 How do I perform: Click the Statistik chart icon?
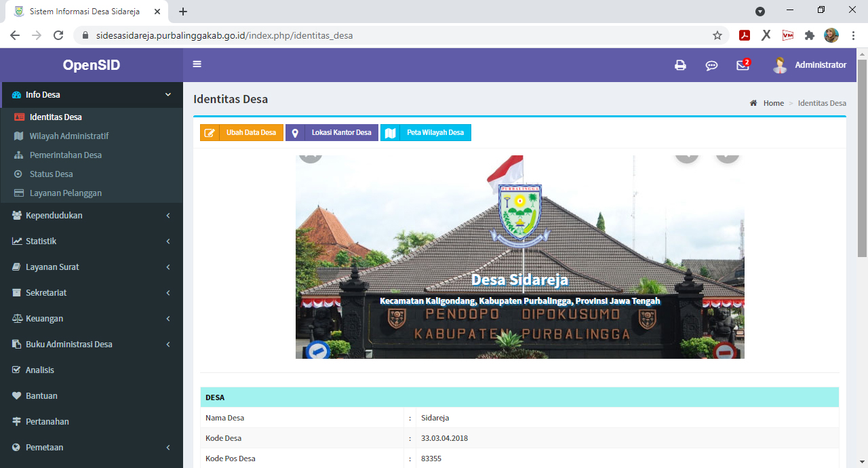pos(17,241)
